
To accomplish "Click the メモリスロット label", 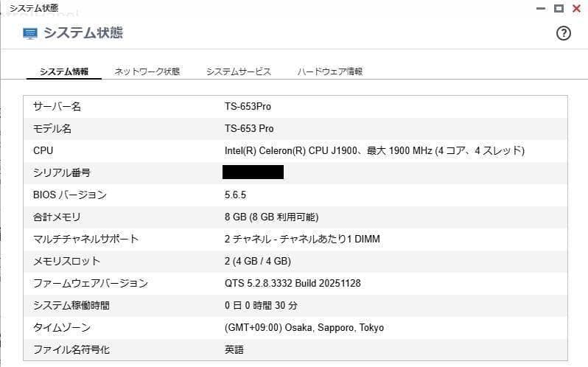I will [x=67, y=262].
